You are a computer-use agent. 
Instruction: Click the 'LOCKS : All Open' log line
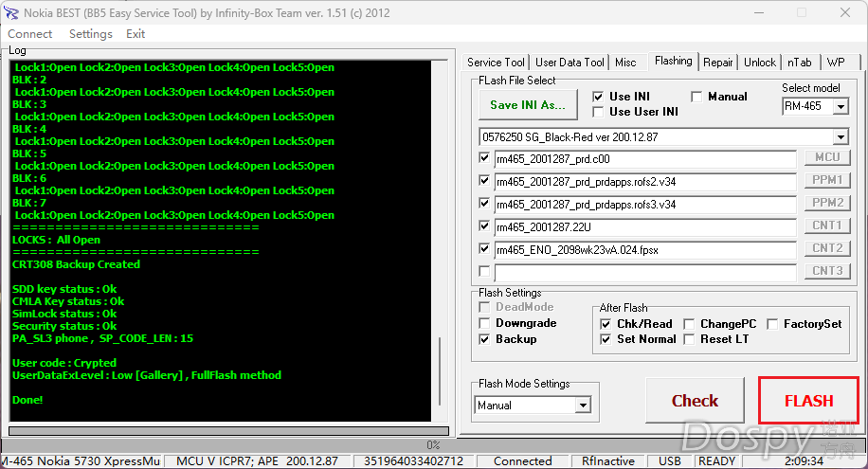point(57,240)
